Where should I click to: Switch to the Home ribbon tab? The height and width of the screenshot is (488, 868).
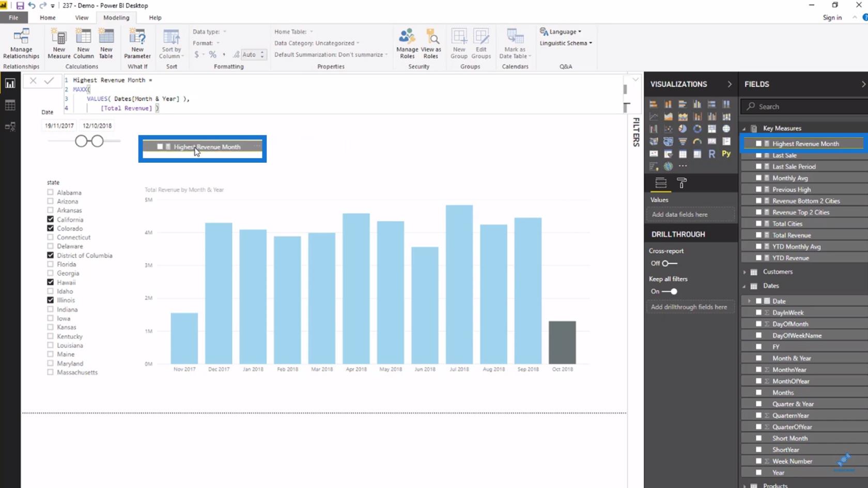pyautogui.click(x=48, y=18)
